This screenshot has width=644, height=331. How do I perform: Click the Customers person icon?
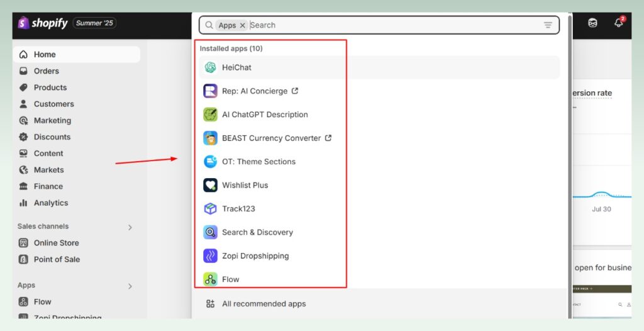pyautogui.click(x=23, y=104)
